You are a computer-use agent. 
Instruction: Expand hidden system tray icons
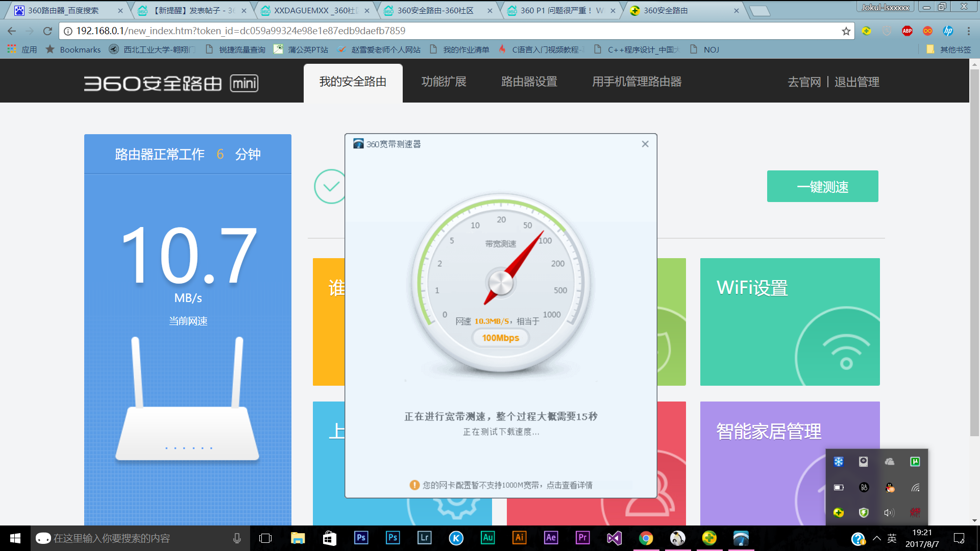(877, 538)
